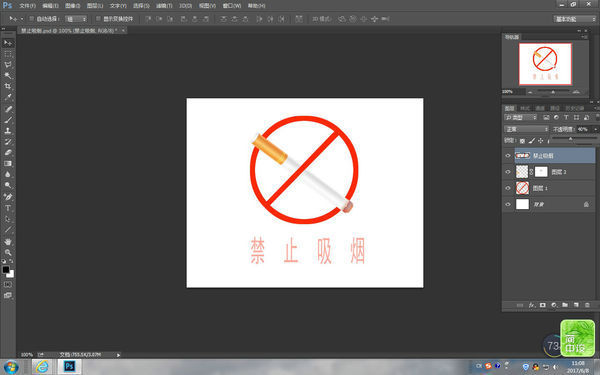Enable lock position

540,141
